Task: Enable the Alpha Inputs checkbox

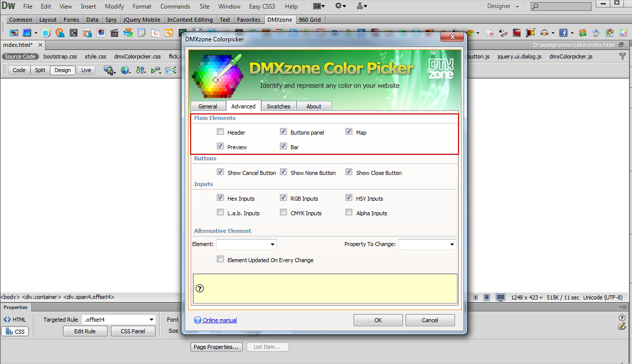Action: point(349,212)
